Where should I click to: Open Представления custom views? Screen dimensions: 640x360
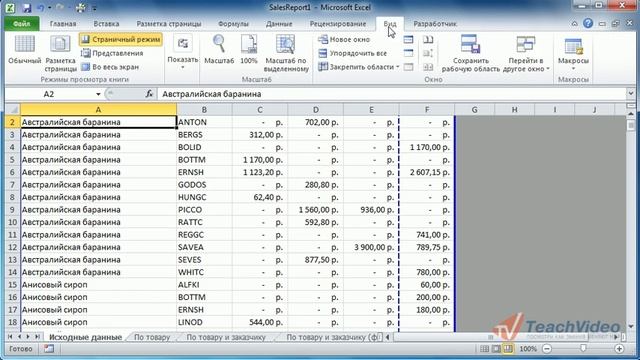pyautogui.click(x=112, y=53)
